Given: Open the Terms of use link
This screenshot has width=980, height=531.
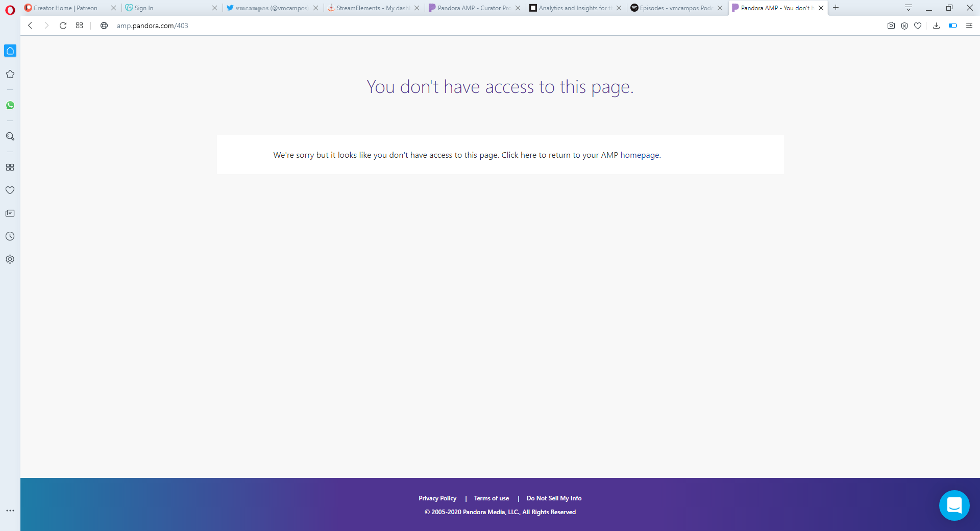Looking at the screenshot, I should click(x=491, y=498).
